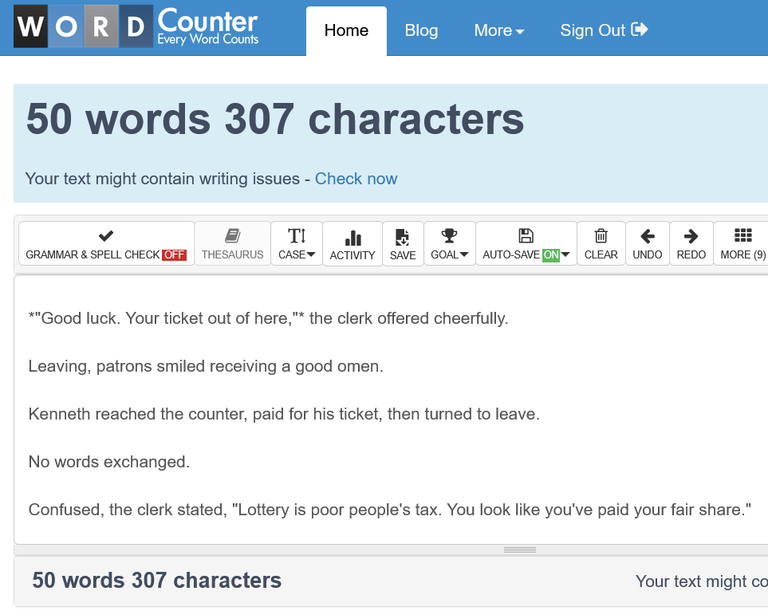The image size is (768, 611).
Task: Toggle the Auto-Save ON badge
Action: click(x=551, y=255)
